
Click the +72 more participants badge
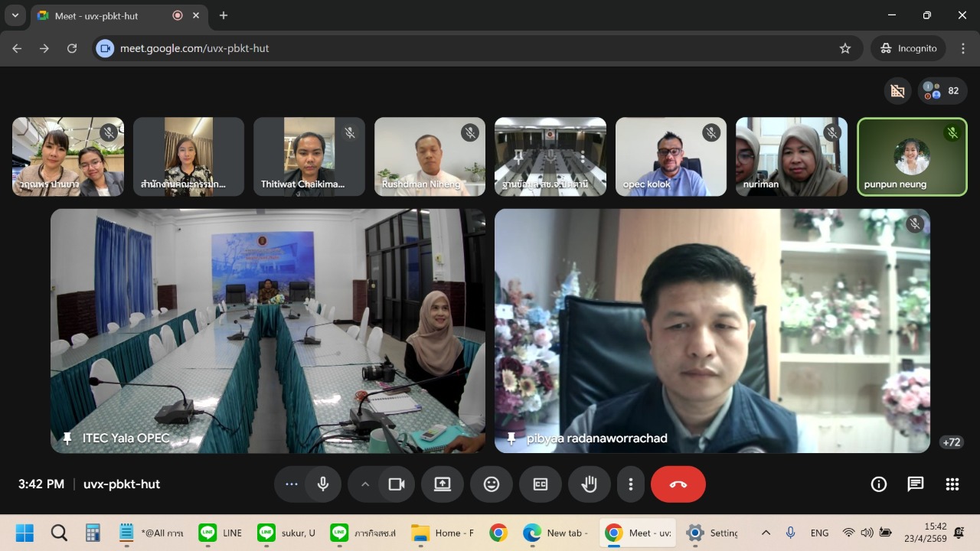pyautogui.click(x=952, y=442)
